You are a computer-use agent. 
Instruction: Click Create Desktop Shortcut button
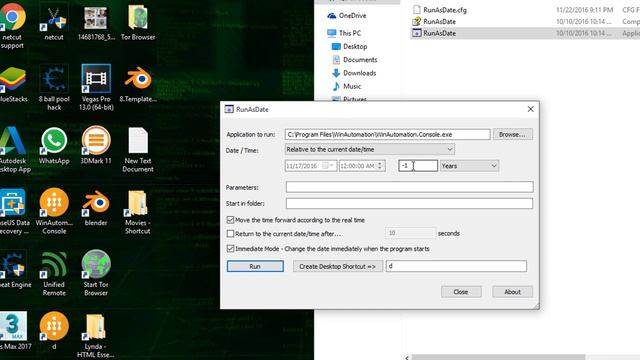click(x=338, y=266)
